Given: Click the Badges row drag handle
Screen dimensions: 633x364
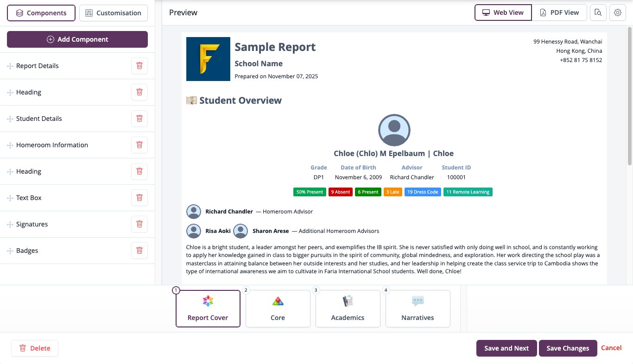Looking at the screenshot, I should 10,251.
